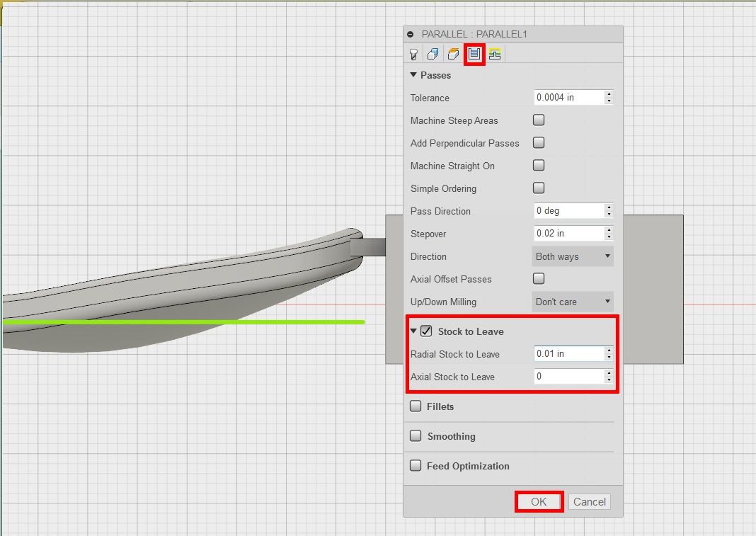Click the Pass Direction input field

point(569,211)
